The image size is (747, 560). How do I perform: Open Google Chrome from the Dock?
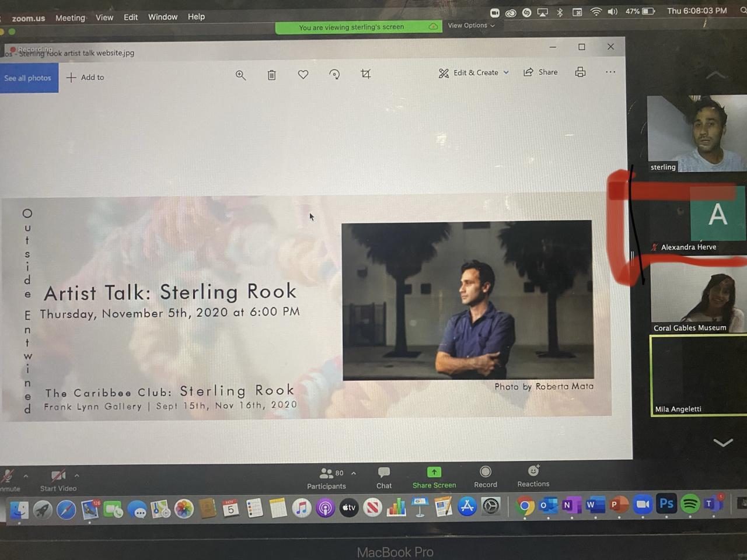click(x=525, y=506)
